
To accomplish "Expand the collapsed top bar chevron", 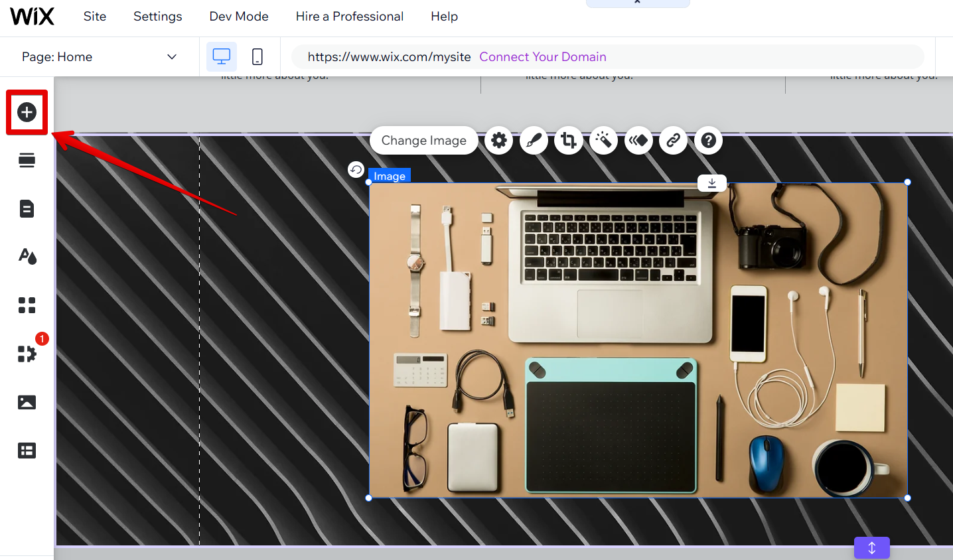I will click(637, 3).
